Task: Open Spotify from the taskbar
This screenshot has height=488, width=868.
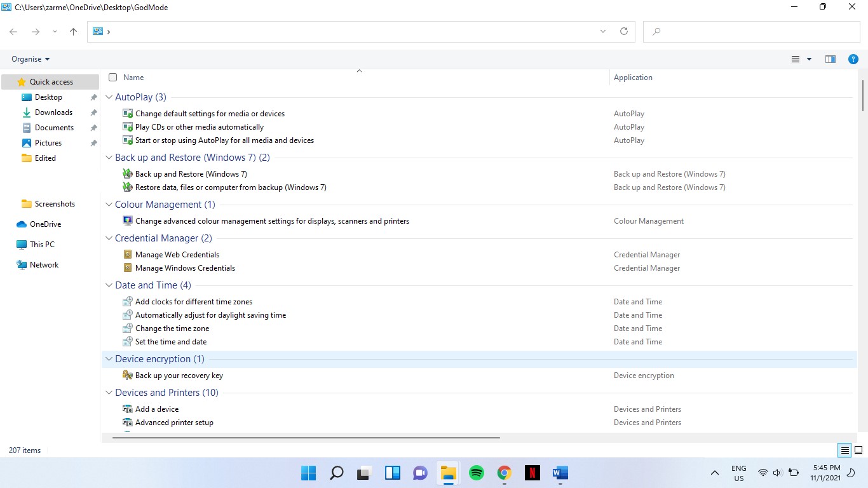Action: pos(476,473)
